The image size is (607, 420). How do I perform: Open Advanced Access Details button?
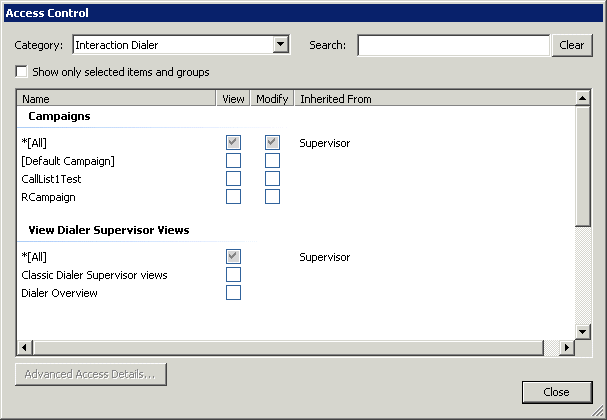[91, 374]
